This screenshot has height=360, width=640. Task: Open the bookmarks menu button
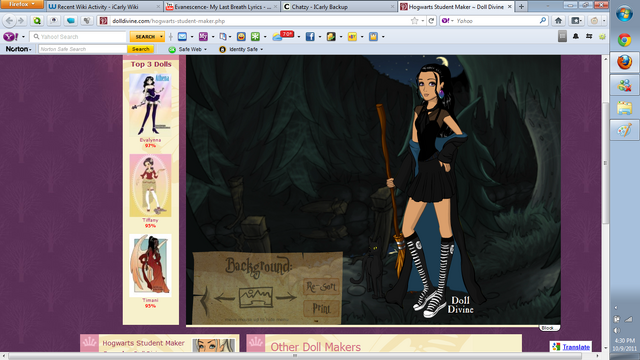click(x=576, y=20)
